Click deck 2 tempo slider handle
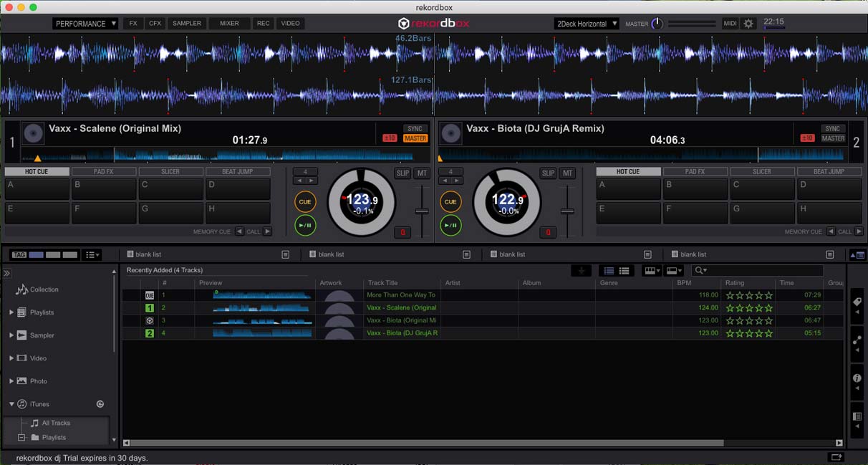 [567, 211]
